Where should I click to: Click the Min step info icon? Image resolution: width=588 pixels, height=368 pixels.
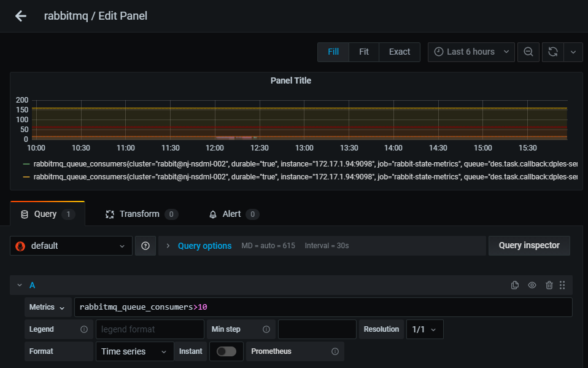click(x=266, y=329)
